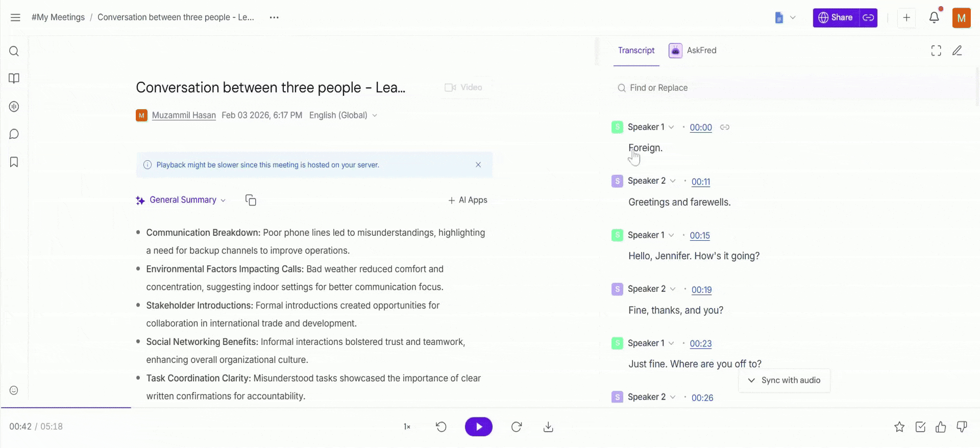Click transcript line 'Greetings and farewells.'
Screen dimensions: 980x448
click(679, 203)
